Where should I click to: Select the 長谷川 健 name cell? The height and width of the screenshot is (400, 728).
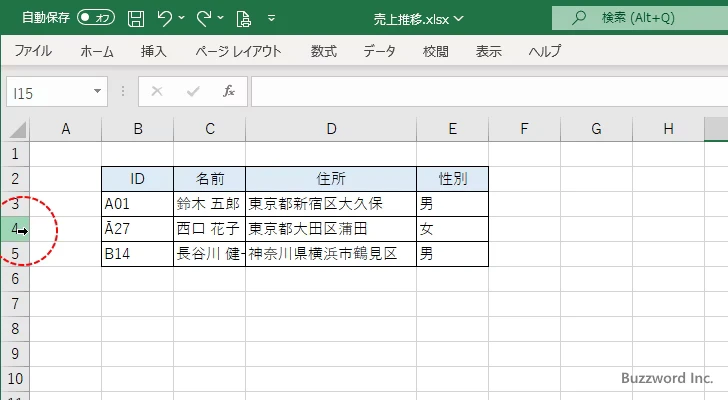209,254
